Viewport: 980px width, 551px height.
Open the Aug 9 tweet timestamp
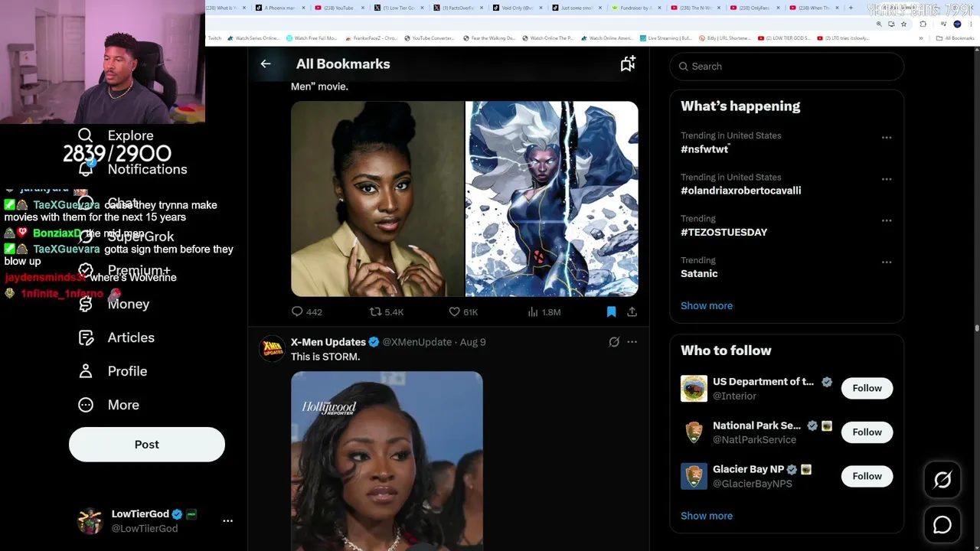click(472, 342)
